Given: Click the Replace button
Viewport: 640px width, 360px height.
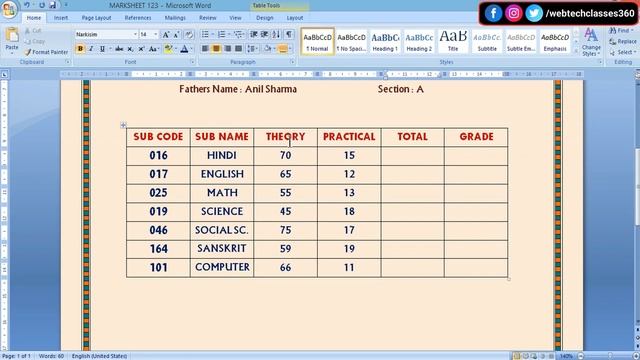Looking at the screenshot, I should click(x=622, y=42).
